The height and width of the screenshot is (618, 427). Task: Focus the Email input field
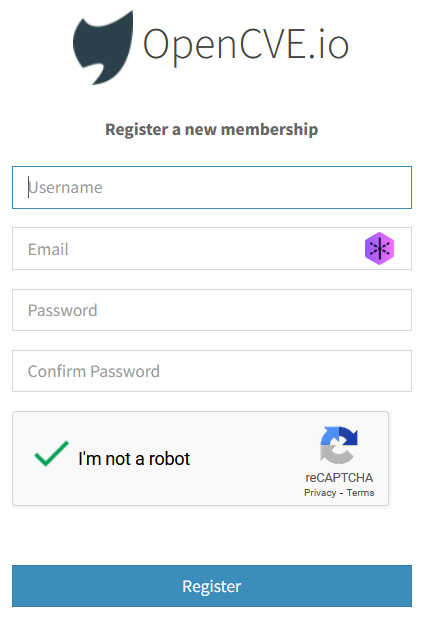click(212, 249)
